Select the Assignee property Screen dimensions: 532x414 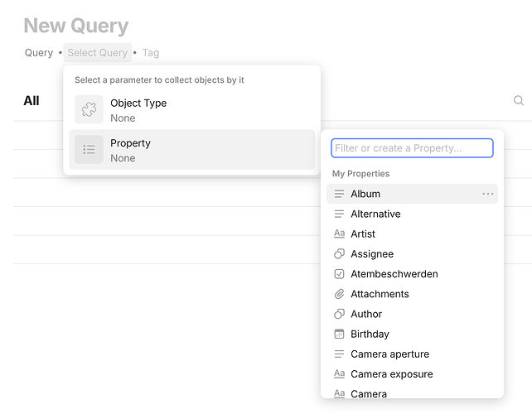412,254
